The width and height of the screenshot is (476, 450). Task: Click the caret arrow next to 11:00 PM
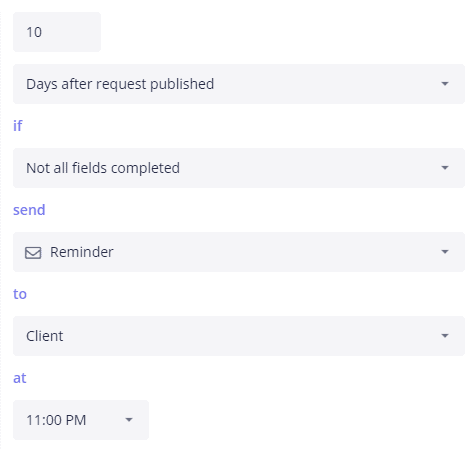[x=129, y=420]
